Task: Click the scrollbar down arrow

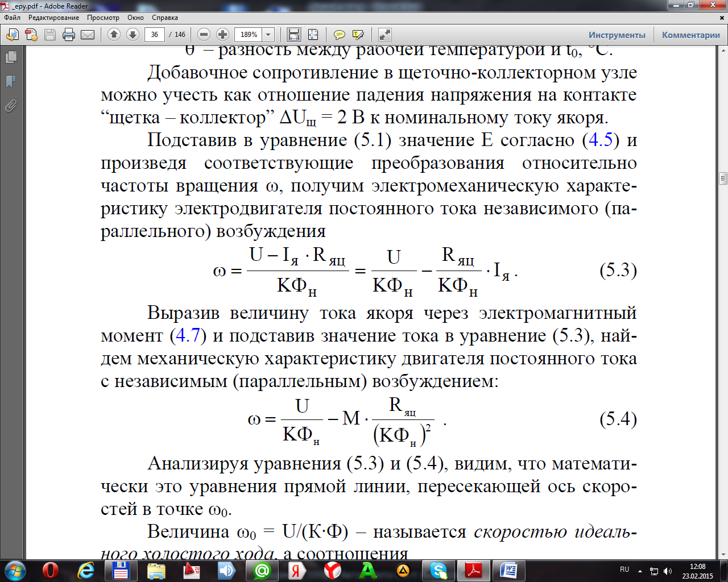Action: click(x=723, y=554)
